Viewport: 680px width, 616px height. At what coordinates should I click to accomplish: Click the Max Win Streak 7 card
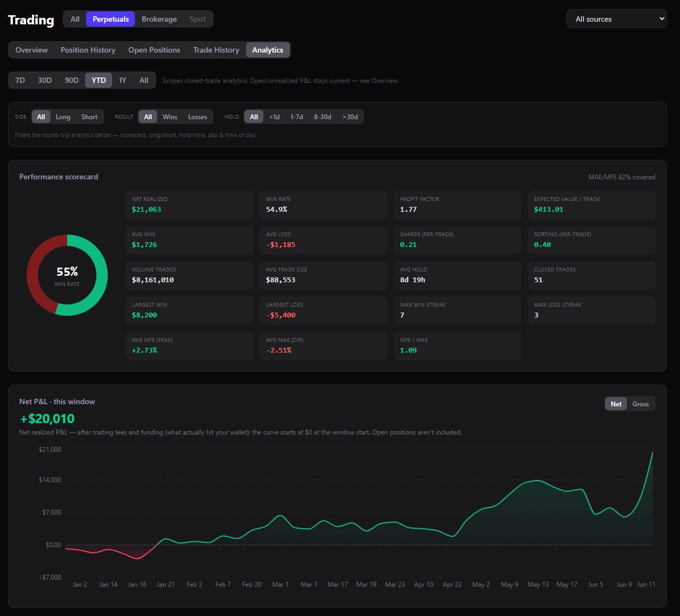pos(457,310)
